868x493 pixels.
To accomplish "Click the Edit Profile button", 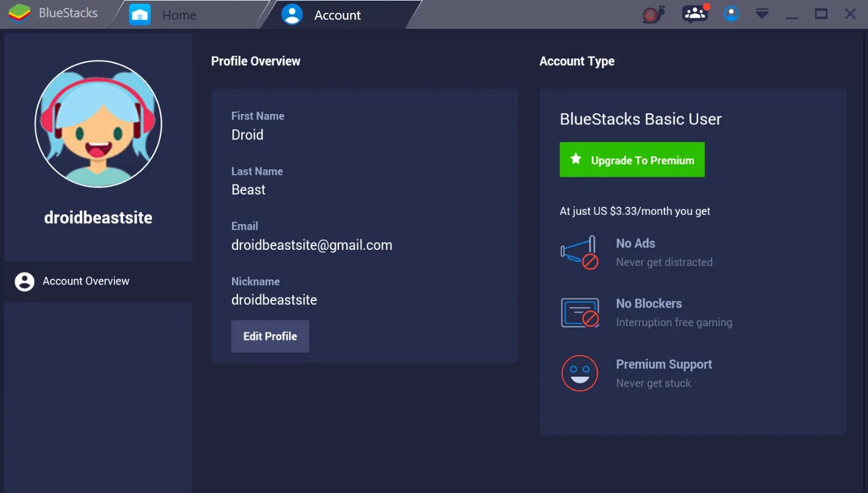I will click(x=270, y=336).
